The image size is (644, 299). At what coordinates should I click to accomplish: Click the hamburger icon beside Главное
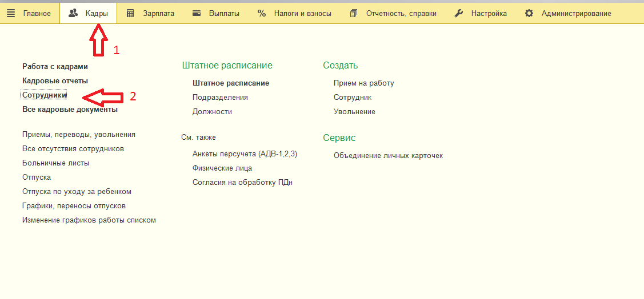[11, 14]
